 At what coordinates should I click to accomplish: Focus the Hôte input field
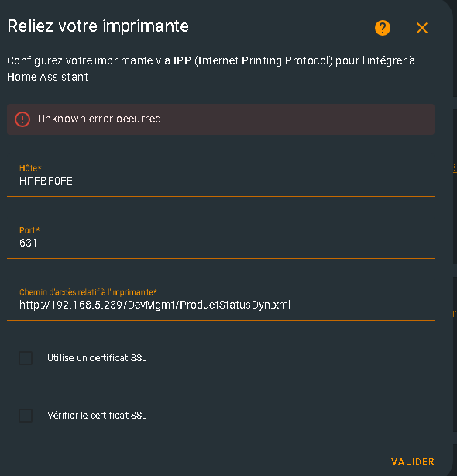pyautogui.click(x=221, y=177)
